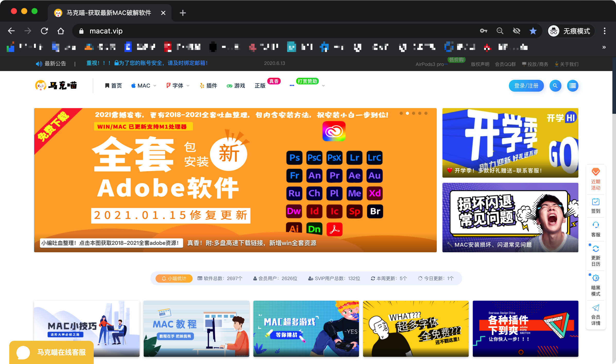This screenshot has height=364, width=616.
Task: Expand the MAC navigation dropdown
Action: (x=144, y=86)
